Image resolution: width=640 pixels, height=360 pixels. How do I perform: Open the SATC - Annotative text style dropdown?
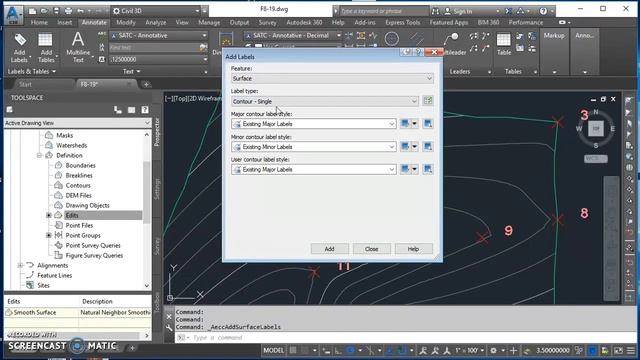tap(158, 36)
